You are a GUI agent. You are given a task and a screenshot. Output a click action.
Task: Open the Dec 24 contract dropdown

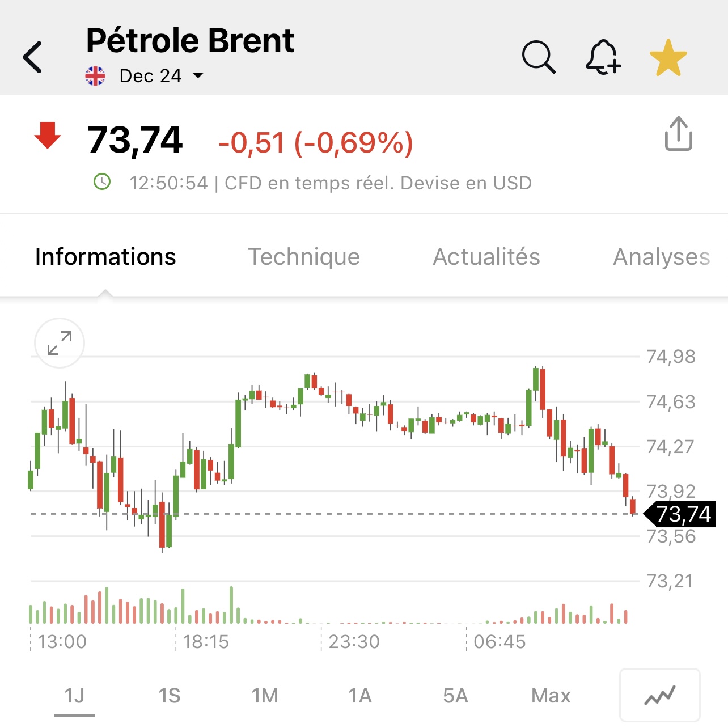(x=162, y=75)
